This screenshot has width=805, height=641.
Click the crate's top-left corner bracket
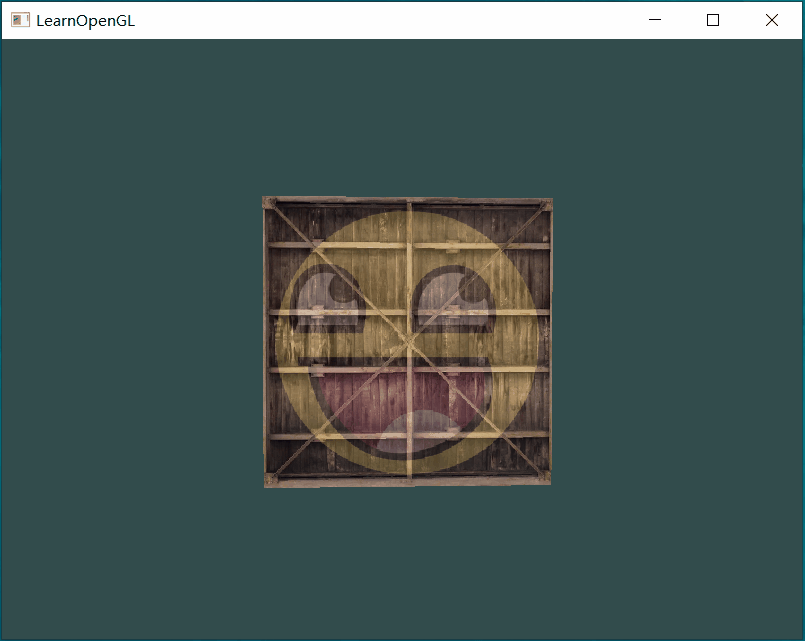pos(270,204)
